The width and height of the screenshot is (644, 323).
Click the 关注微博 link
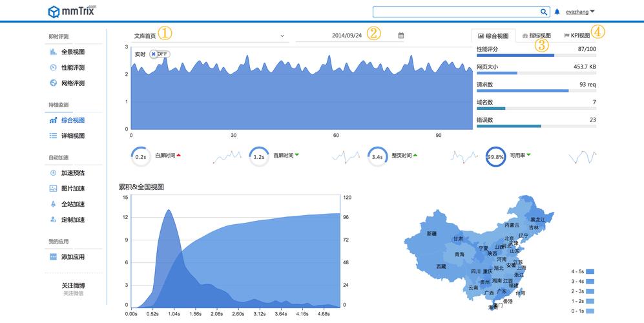[74, 285]
